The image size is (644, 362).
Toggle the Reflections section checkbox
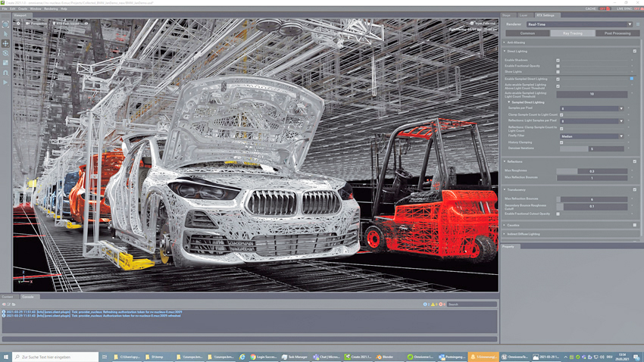[x=635, y=162]
